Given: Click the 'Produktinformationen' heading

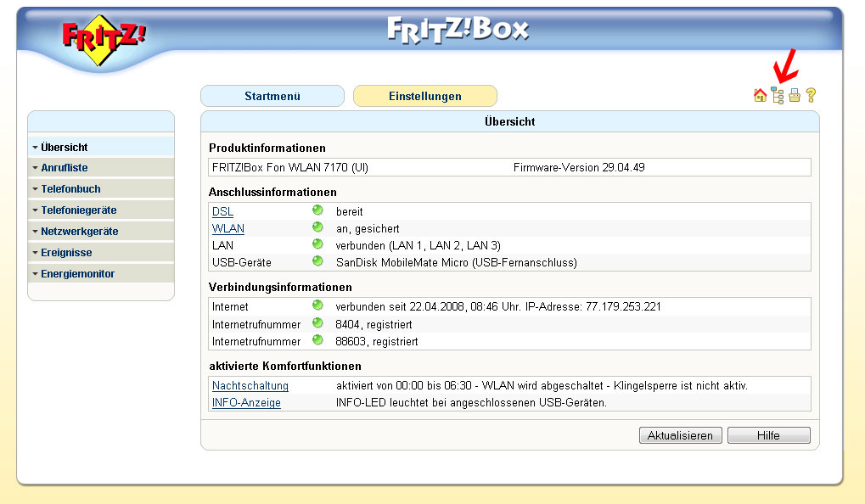Looking at the screenshot, I should (267, 148).
